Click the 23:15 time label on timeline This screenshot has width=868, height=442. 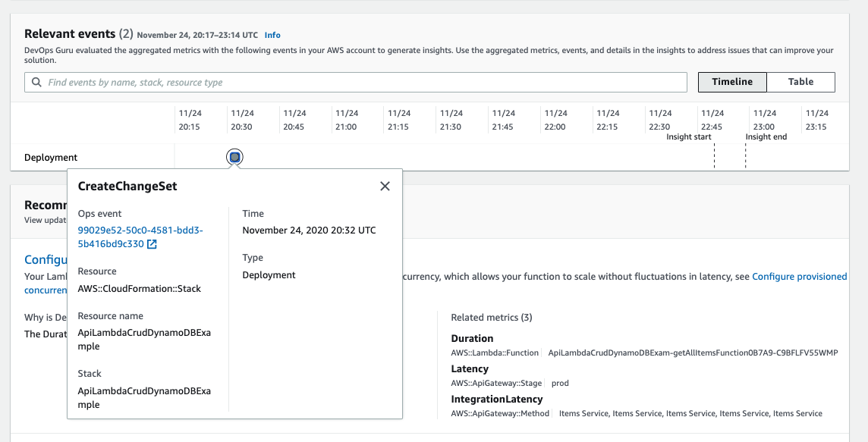[816, 120]
